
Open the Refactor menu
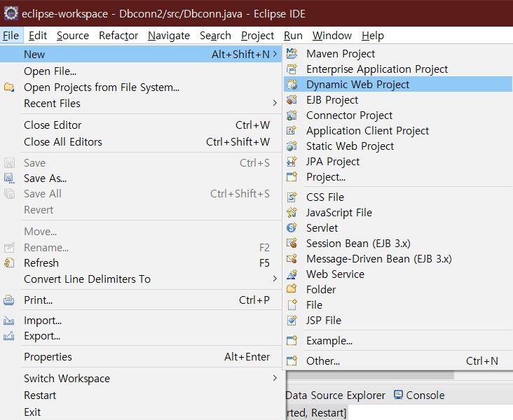coord(118,35)
